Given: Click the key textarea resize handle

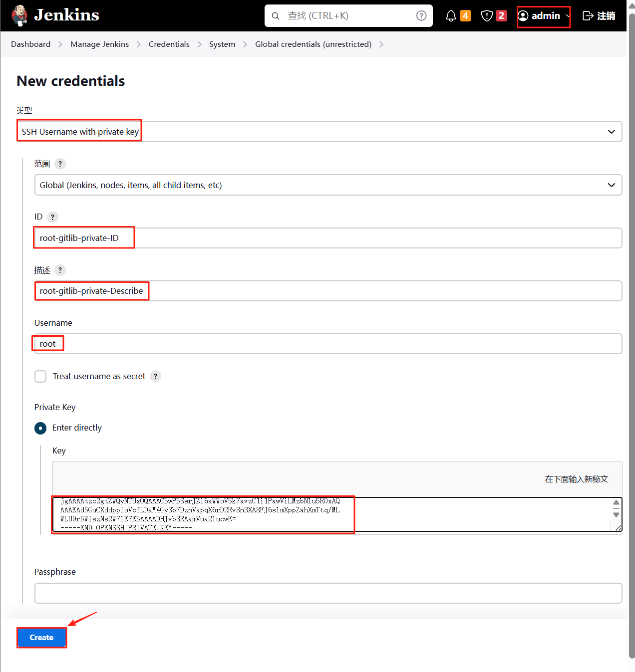Looking at the screenshot, I should [x=618, y=527].
